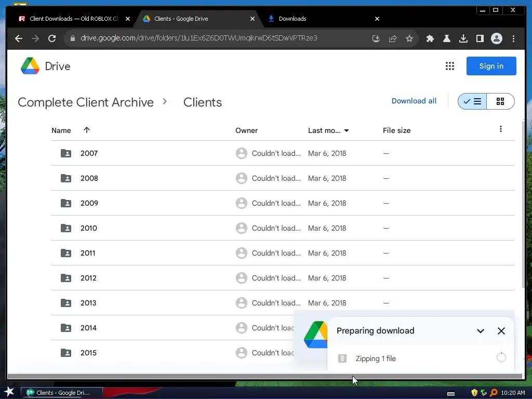This screenshot has width=532, height=399.
Task: Click the Download all link
Action: (414, 101)
